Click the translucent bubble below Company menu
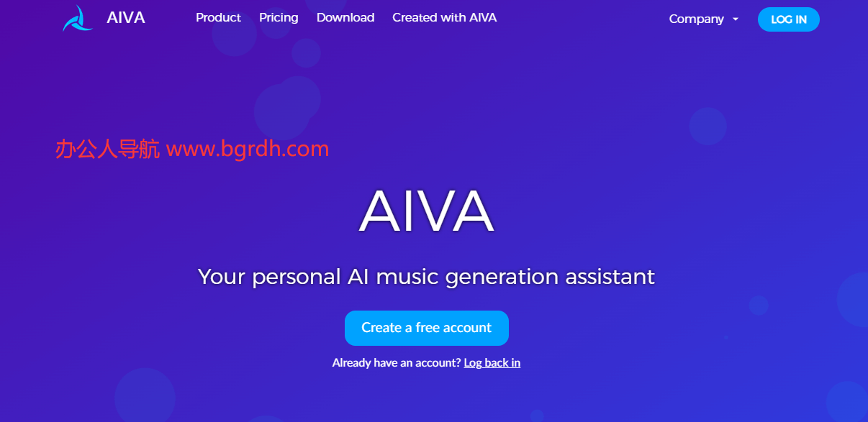 tap(708, 126)
